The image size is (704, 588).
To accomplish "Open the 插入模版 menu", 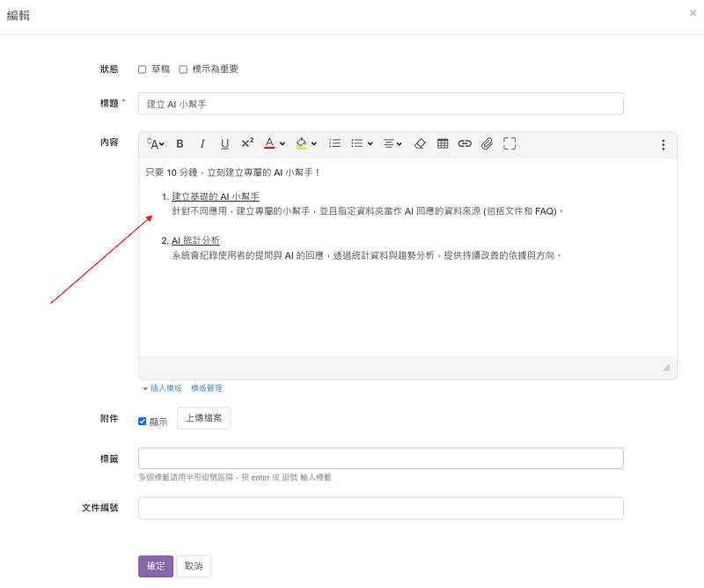I will pos(165,388).
